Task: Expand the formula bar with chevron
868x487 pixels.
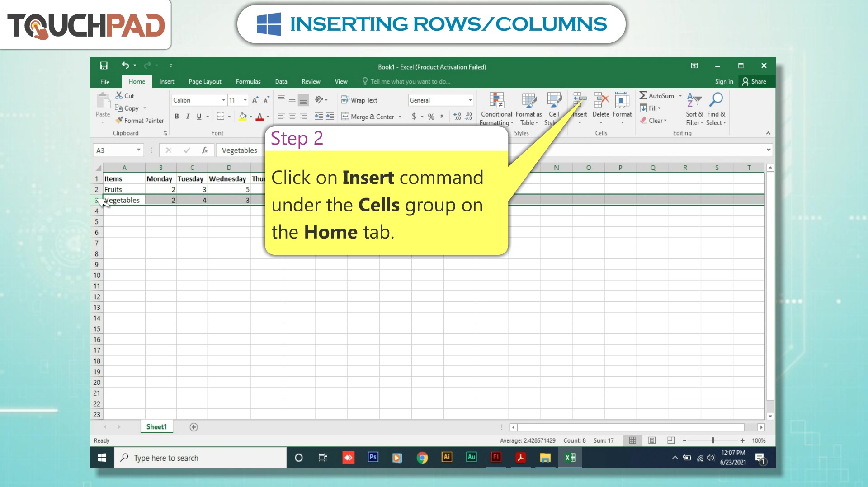Action: point(769,150)
